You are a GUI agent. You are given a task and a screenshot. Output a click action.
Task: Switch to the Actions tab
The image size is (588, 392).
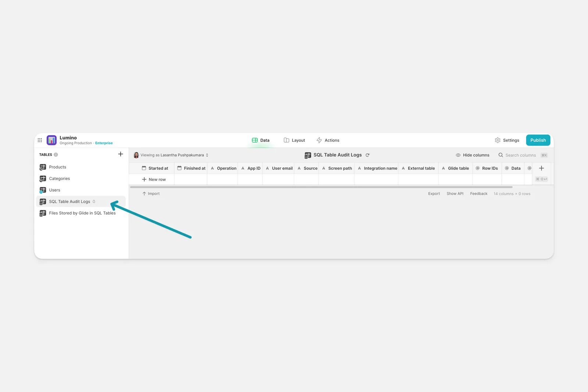[328, 140]
